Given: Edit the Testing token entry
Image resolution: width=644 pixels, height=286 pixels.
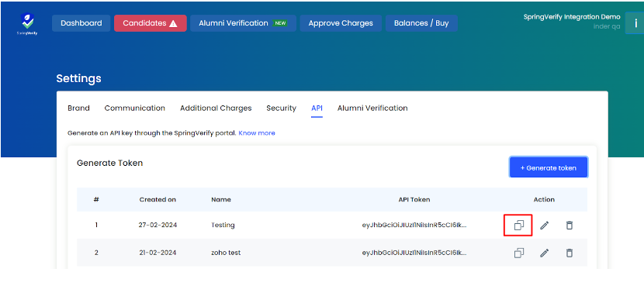Looking at the screenshot, I should [x=544, y=226].
